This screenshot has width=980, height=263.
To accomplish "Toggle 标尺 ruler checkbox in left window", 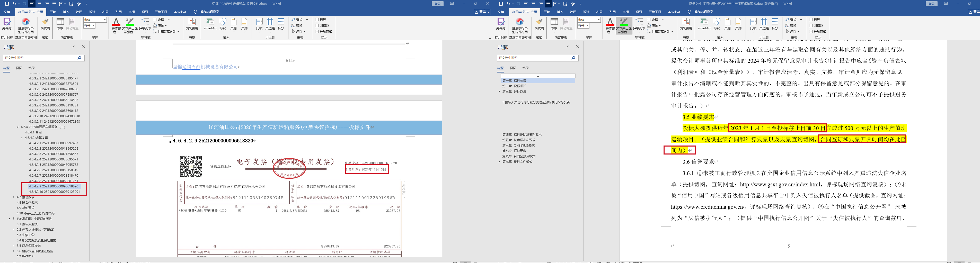I will click(x=317, y=20).
